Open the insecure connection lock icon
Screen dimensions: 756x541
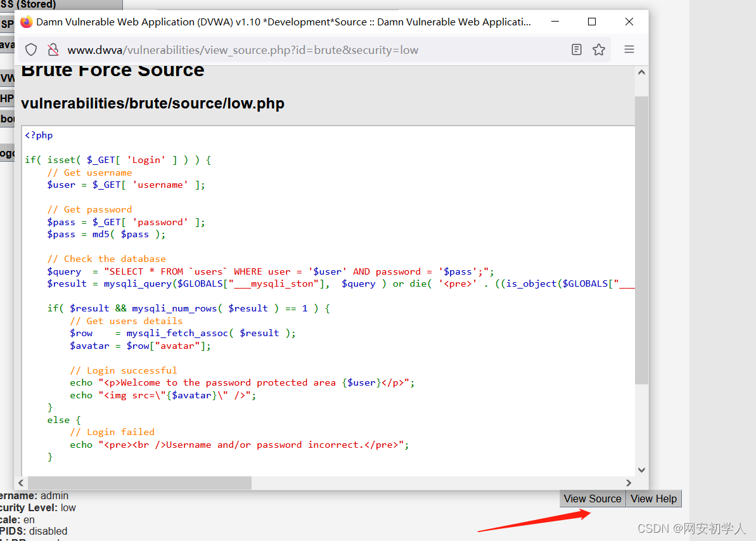pyautogui.click(x=53, y=49)
